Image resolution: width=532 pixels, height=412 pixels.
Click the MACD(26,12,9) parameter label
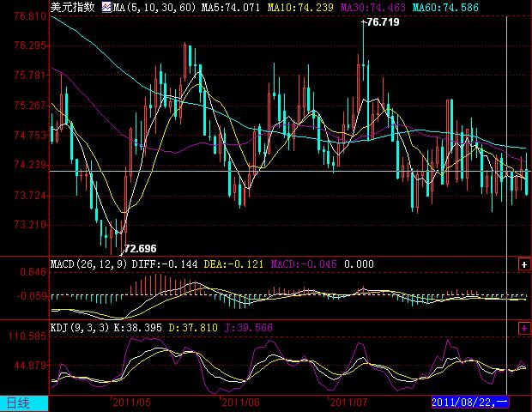88,264
